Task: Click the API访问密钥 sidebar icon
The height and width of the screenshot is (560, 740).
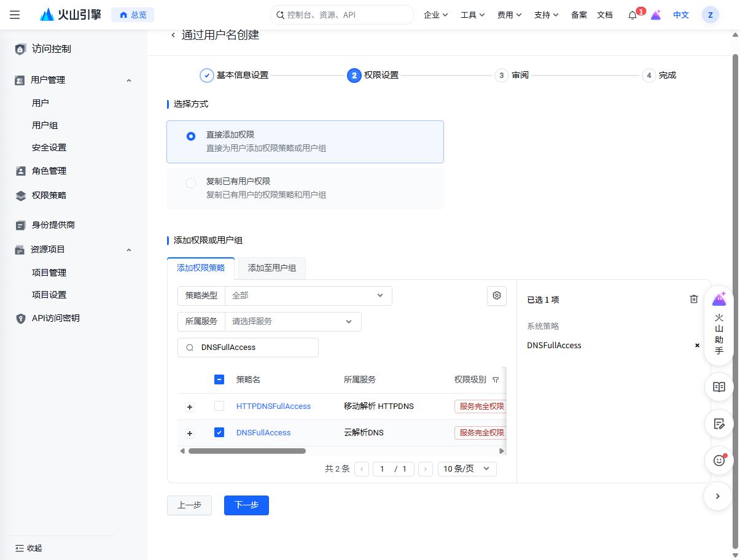Action: [21, 318]
